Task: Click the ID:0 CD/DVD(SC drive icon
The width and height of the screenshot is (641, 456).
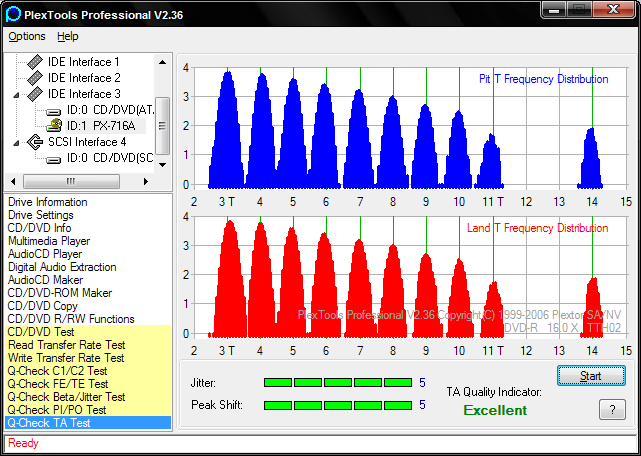Action: tap(54, 159)
